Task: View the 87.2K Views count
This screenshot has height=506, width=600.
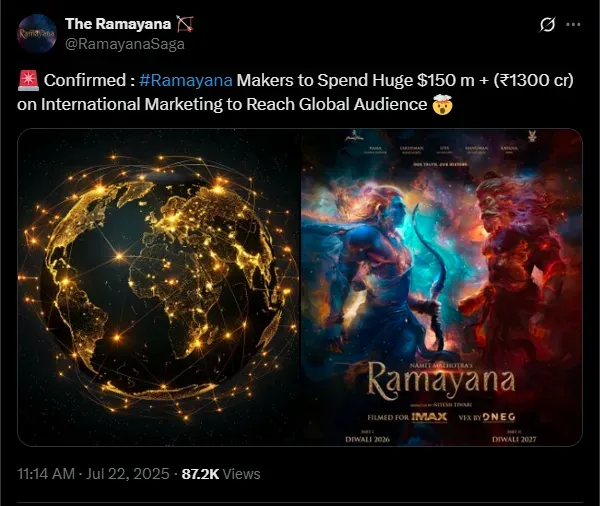Action: tap(221, 474)
